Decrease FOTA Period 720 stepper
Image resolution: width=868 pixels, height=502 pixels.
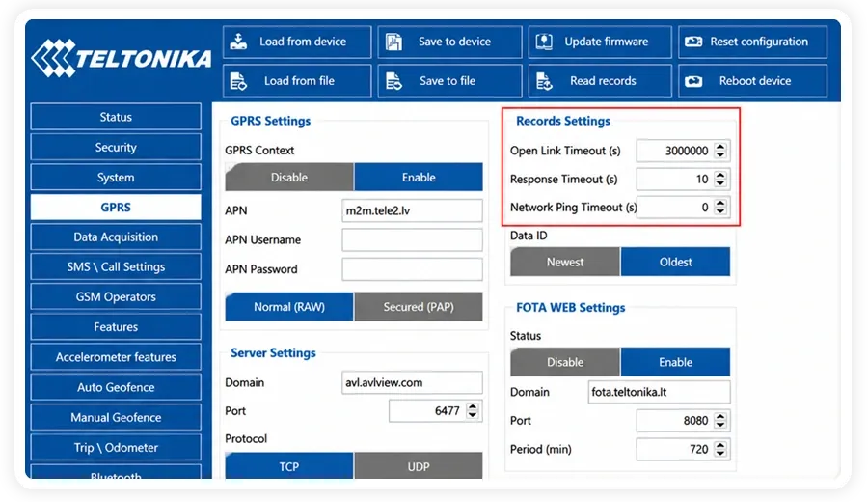pos(720,454)
